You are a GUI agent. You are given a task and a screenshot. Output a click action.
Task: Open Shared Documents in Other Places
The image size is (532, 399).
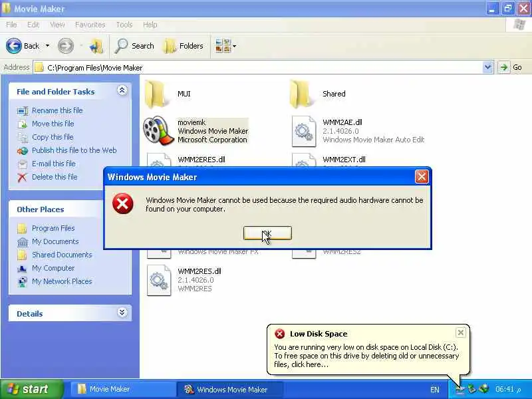(x=62, y=255)
